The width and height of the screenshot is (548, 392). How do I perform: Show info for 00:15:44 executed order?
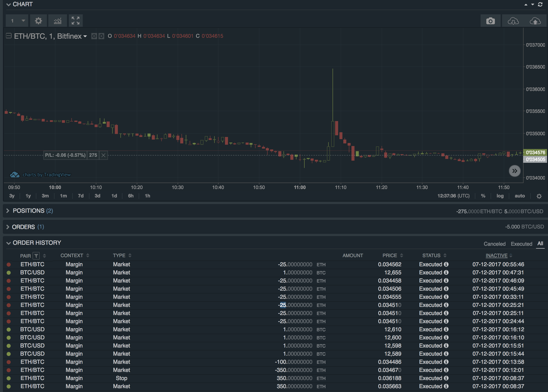click(446, 354)
